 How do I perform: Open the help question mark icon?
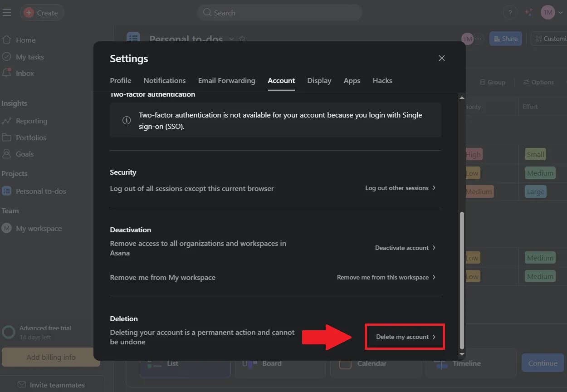point(510,13)
